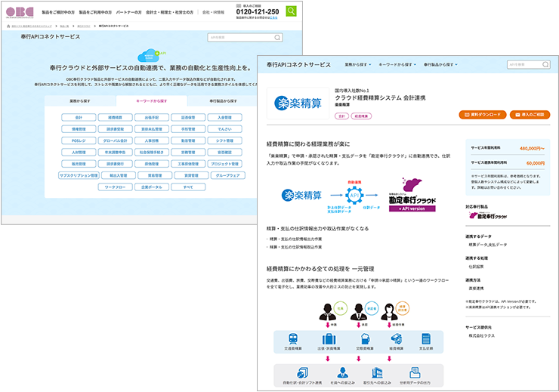559x392 pixels.
Task: Click the 勘定奉行クラウド logo in the diagram
Action: (412, 195)
